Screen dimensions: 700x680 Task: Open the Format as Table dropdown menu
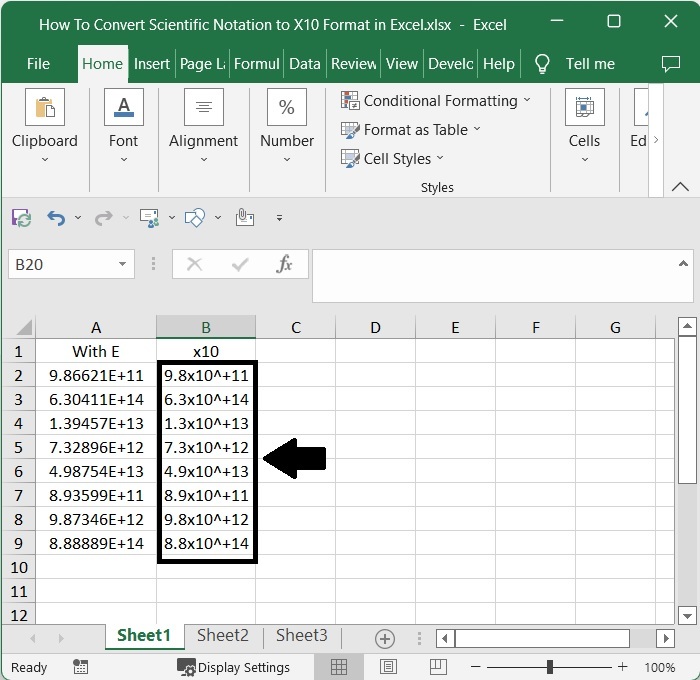click(x=477, y=129)
